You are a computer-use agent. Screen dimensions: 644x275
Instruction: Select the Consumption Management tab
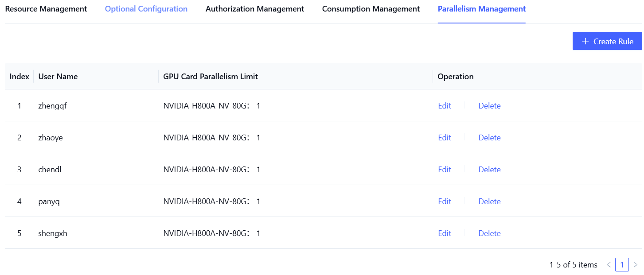coord(371,9)
